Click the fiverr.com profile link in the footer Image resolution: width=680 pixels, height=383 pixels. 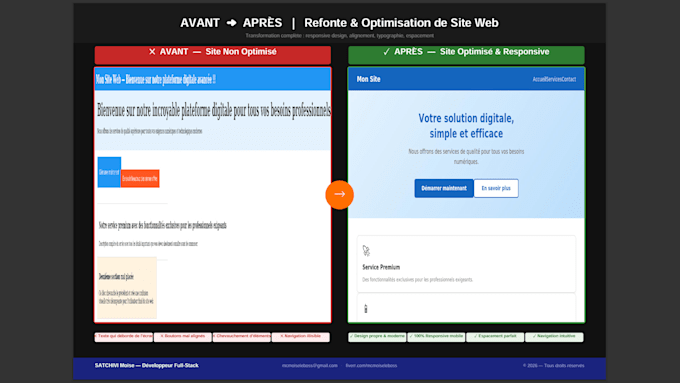coord(371,366)
